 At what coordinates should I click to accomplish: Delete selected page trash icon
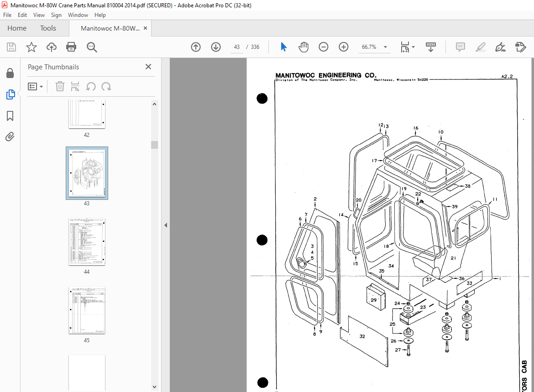(60, 87)
